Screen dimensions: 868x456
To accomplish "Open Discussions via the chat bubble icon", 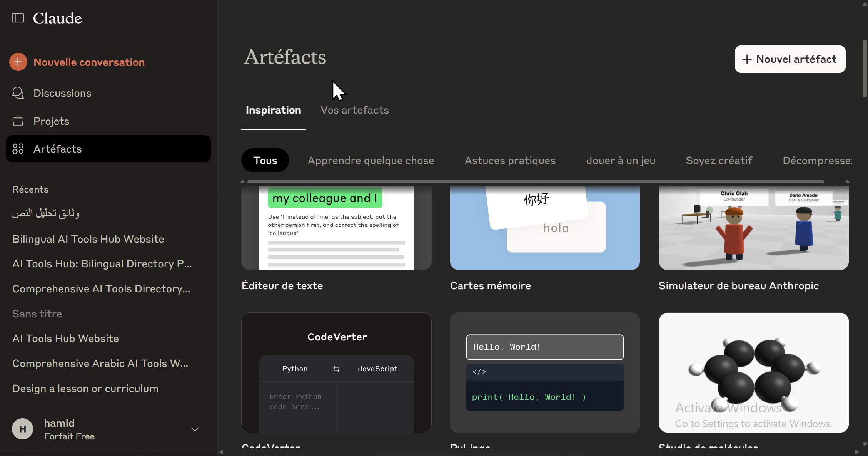I will click(x=18, y=93).
